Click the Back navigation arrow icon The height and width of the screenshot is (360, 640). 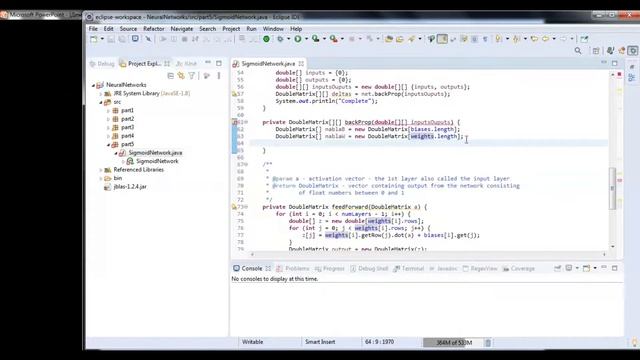click(546, 39)
